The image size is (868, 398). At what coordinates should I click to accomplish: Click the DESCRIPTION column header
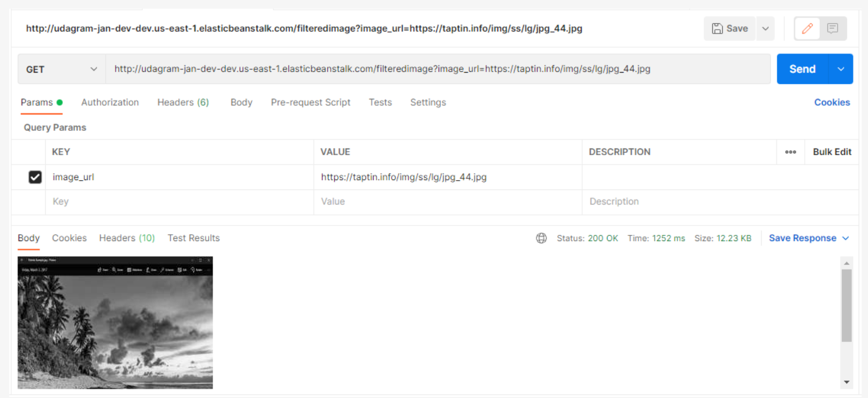pos(619,152)
